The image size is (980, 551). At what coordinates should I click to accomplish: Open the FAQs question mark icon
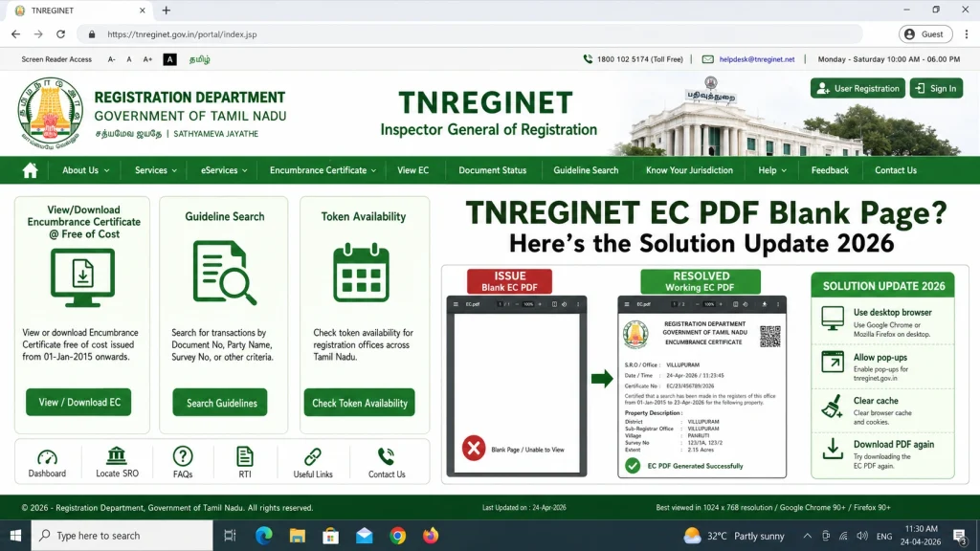click(x=183, y=456)
